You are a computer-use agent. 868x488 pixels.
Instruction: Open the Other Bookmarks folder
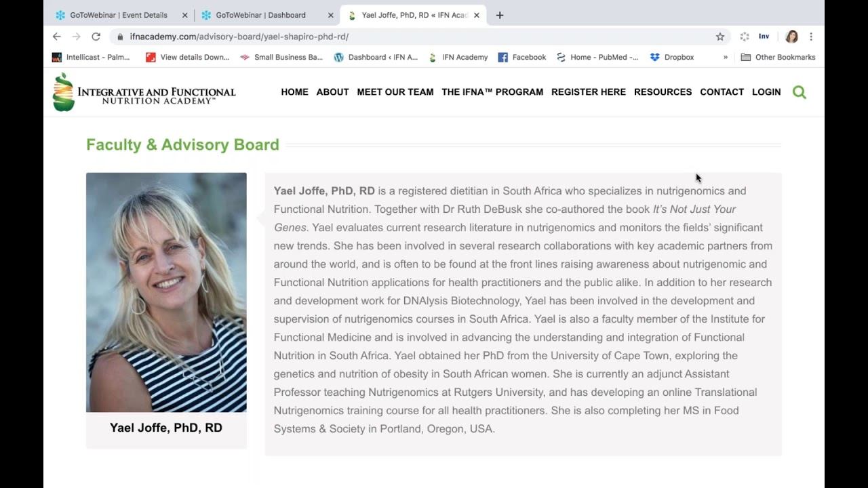coord(778,57)
